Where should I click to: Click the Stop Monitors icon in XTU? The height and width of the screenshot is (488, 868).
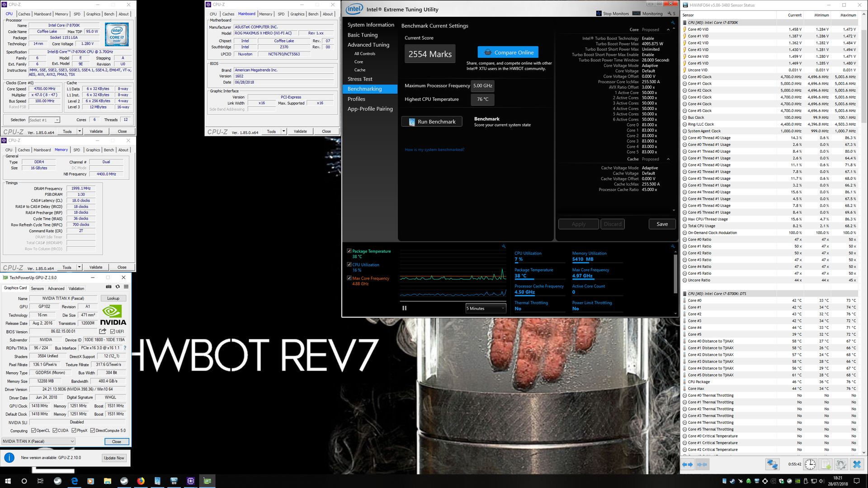(x=599, y=14)
